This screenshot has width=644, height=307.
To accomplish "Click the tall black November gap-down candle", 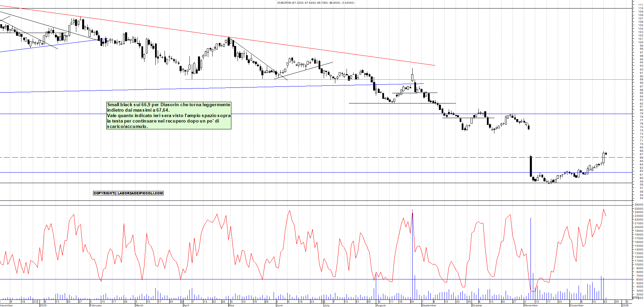I will 531,166.
